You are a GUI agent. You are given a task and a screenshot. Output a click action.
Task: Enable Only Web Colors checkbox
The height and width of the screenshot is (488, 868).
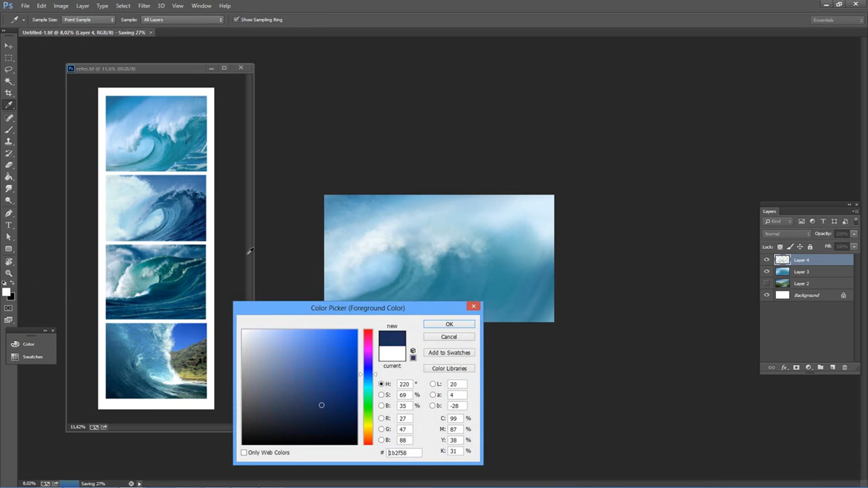pyautogui.click(x=244, y=453)
